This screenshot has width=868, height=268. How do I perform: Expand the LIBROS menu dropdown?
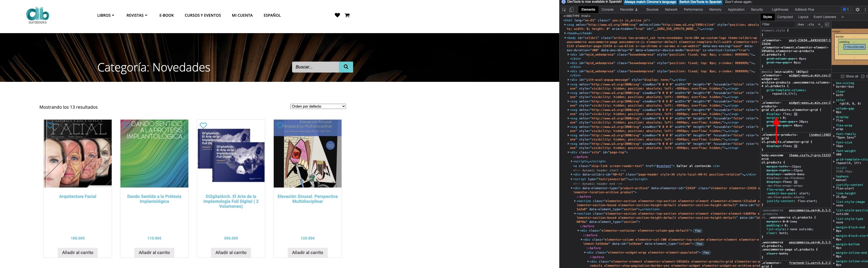pyautogui.click(x=106, y=15)
